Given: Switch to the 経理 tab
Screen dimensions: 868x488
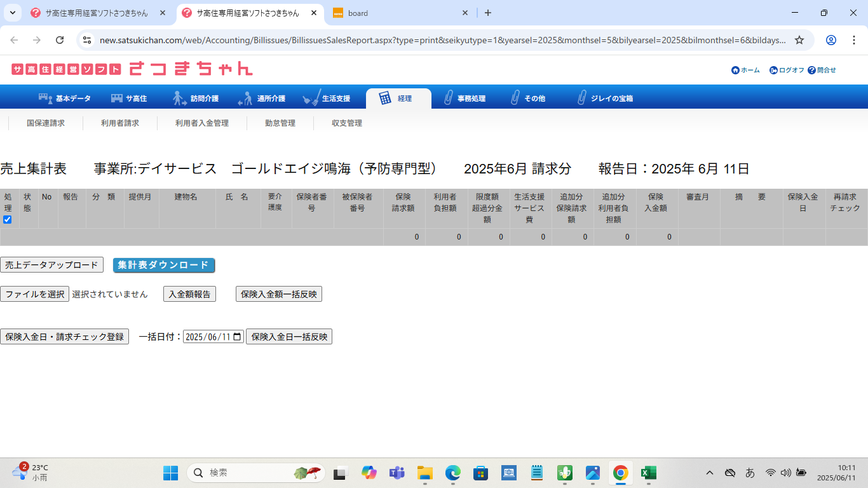Looking at the screenshot, I should tap(398, 98).
